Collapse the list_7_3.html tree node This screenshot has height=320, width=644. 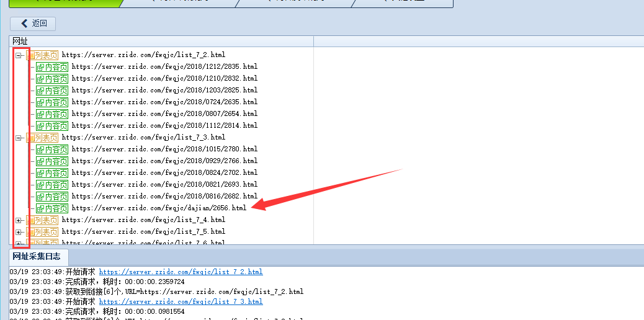click(18, 138)
